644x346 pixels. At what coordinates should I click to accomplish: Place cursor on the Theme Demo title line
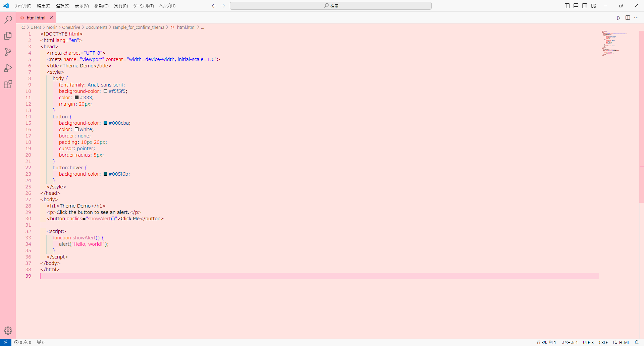click(x=79, y=66)
